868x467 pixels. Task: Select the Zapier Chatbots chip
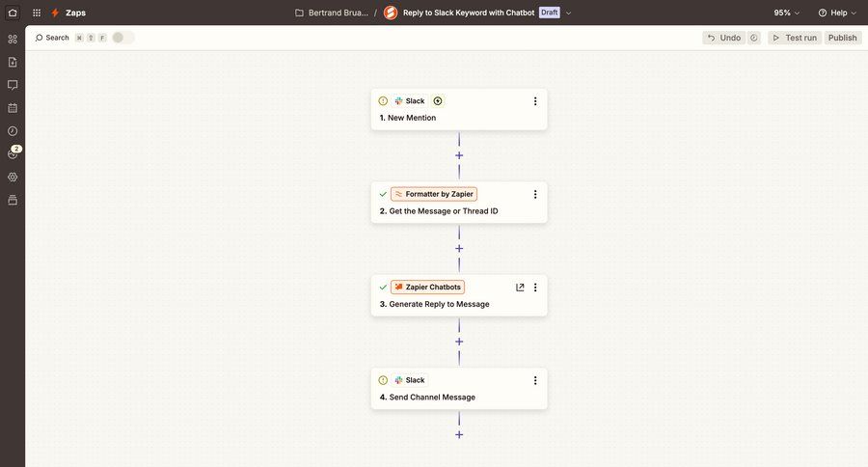[x=427, y=287]
